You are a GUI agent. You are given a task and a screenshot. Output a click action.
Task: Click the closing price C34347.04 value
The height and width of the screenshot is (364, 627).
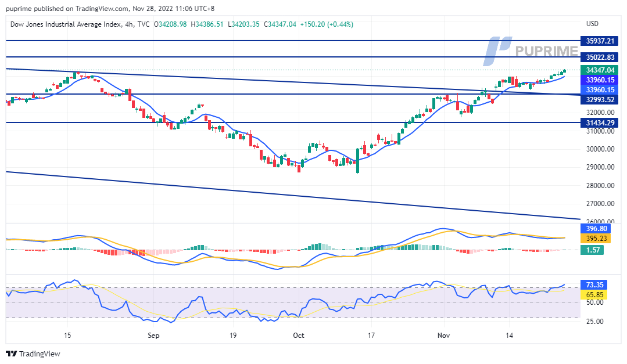(280, 24)
